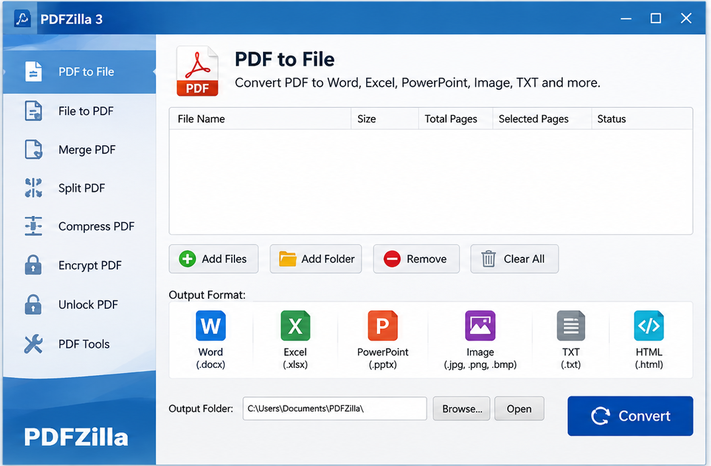Close the PDFZilla window
The width and height of the screenshot is (711, 466).
pos(686,19)
